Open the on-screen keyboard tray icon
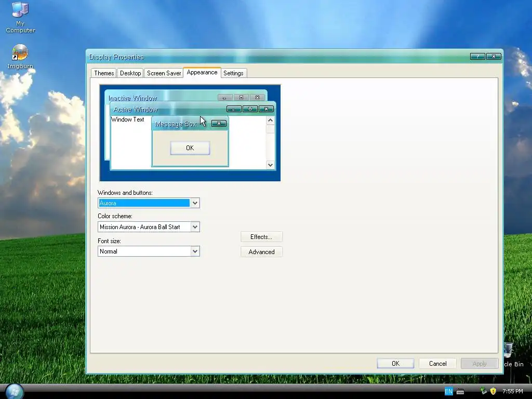Screen dimensions: 532x399 (460, 392)
